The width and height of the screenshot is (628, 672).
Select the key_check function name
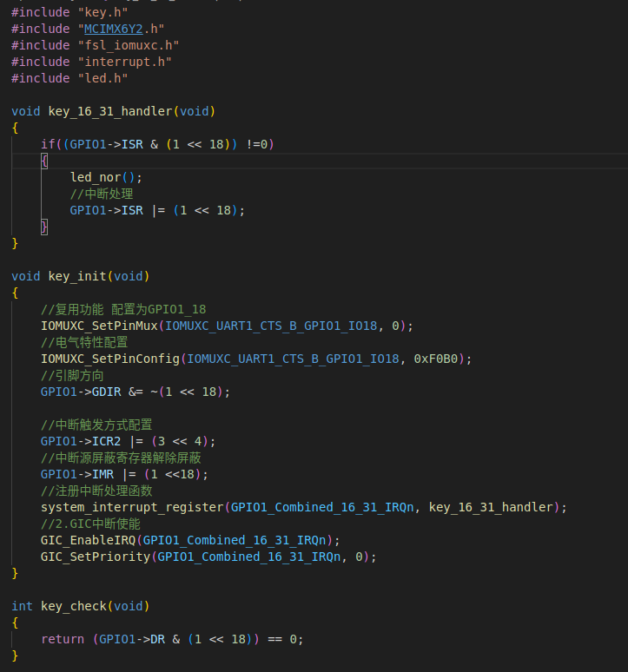[73, 606]
